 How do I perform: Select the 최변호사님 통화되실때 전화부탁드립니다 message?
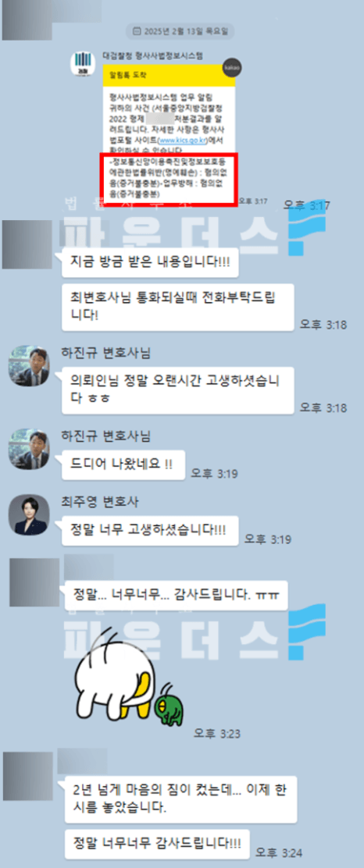tap(178, 308)
